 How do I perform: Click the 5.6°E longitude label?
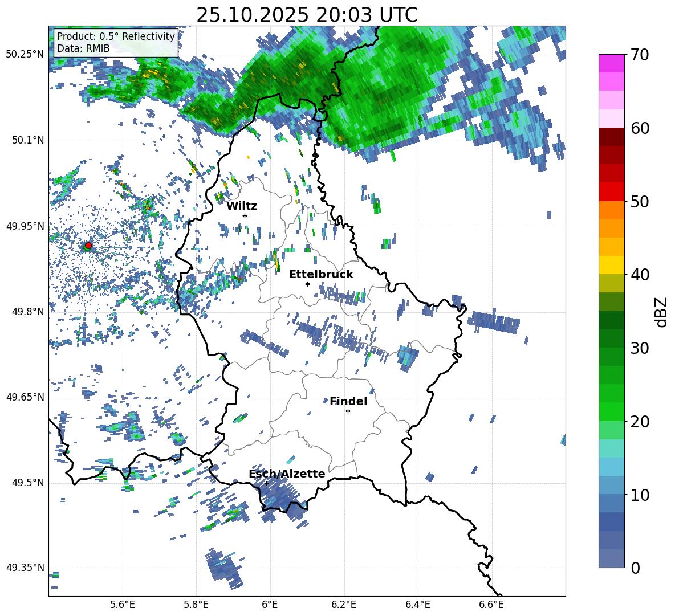point(122,605)
